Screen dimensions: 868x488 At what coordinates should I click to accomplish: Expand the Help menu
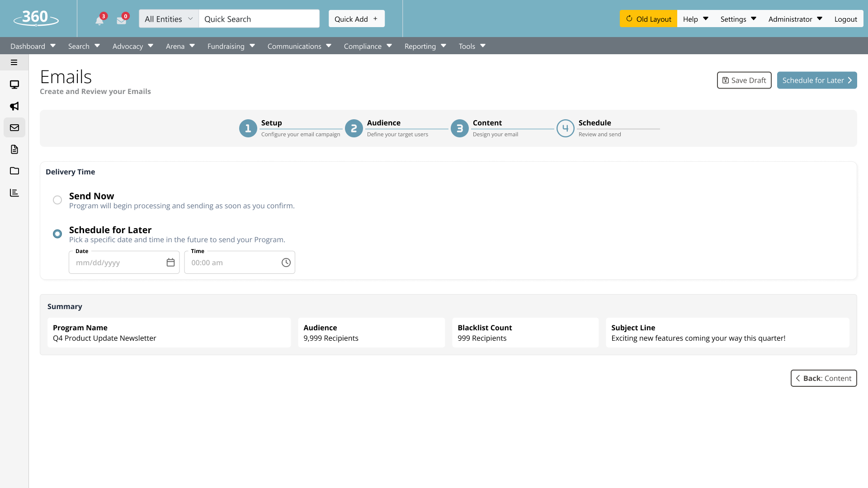pyautogui.click(x=696, y=19)
